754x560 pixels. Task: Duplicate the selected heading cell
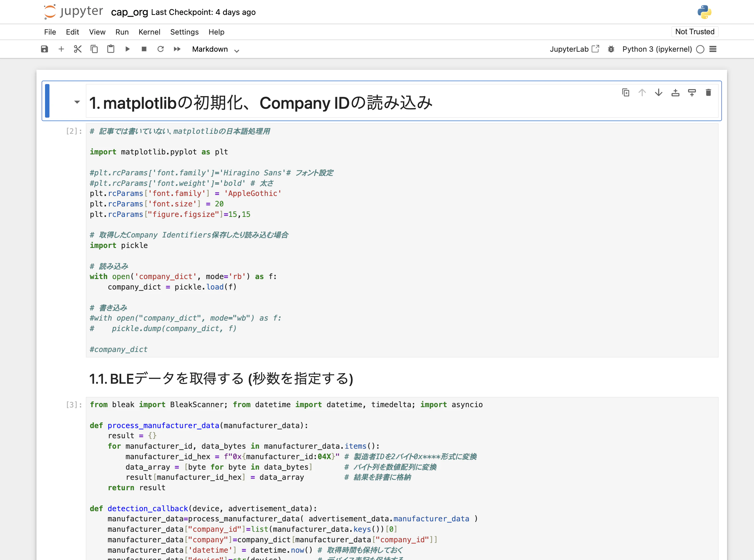click(x=626, y=93)
